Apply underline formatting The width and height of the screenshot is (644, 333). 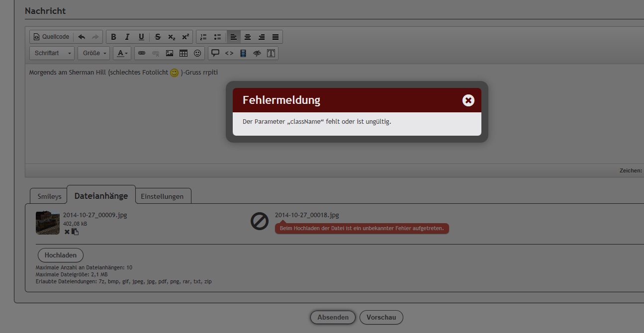click(141, 37)
